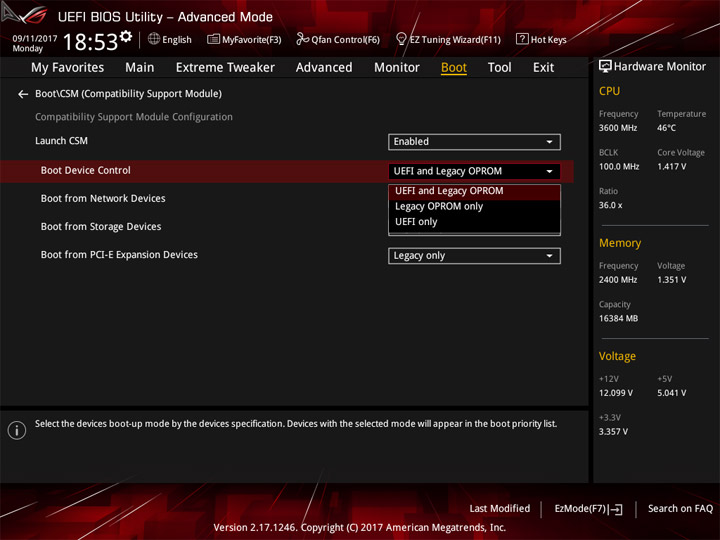Viewport: 720px width, 540px height.
Task: Select the Launch CSM row label
Action: point(61,141)
